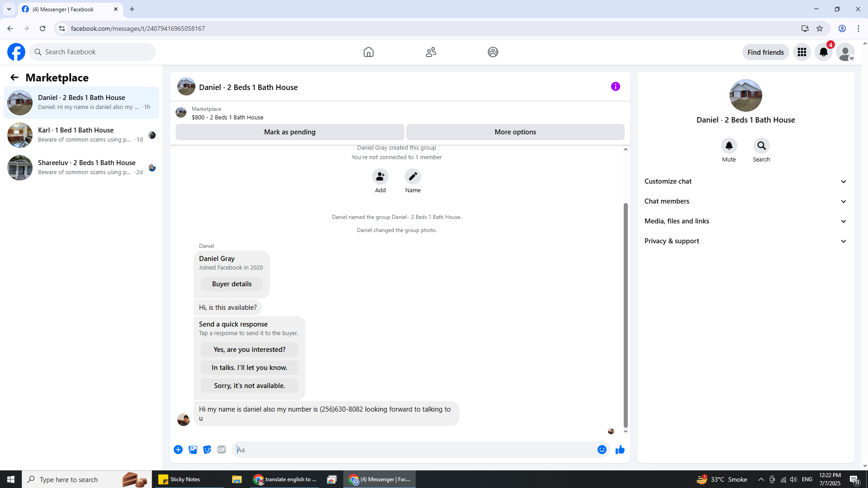
Task: Expand Privacy & support section
Action: tap(746, 241)
